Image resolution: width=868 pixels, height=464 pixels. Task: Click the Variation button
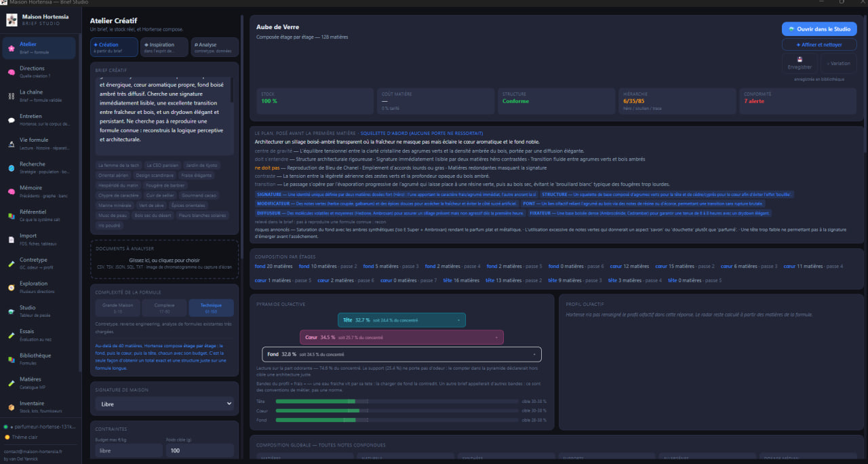(838, 64)
